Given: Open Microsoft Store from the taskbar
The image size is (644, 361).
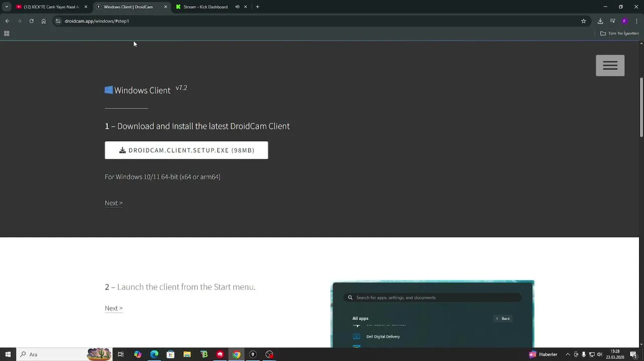Looking at the screenshot, I should point(171,354).
